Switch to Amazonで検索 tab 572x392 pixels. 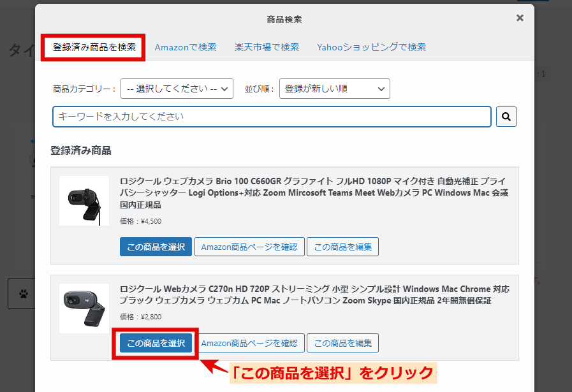point(186,47)
